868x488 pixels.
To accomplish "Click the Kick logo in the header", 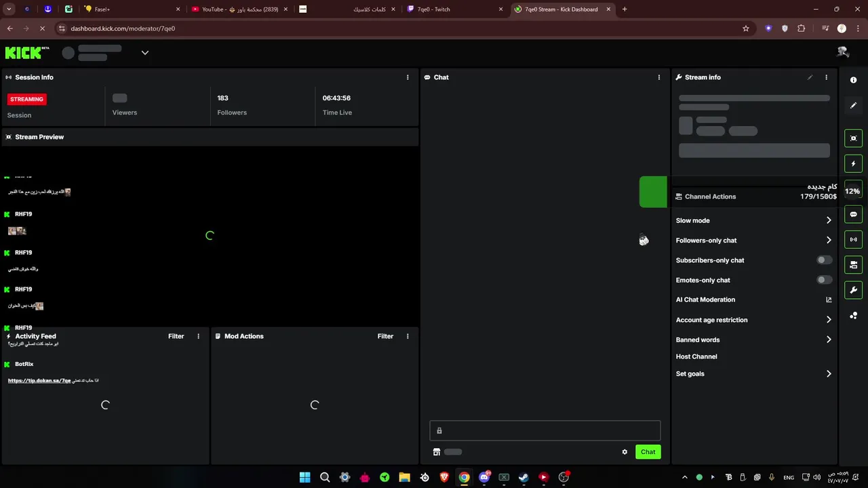I will [27, 53].
